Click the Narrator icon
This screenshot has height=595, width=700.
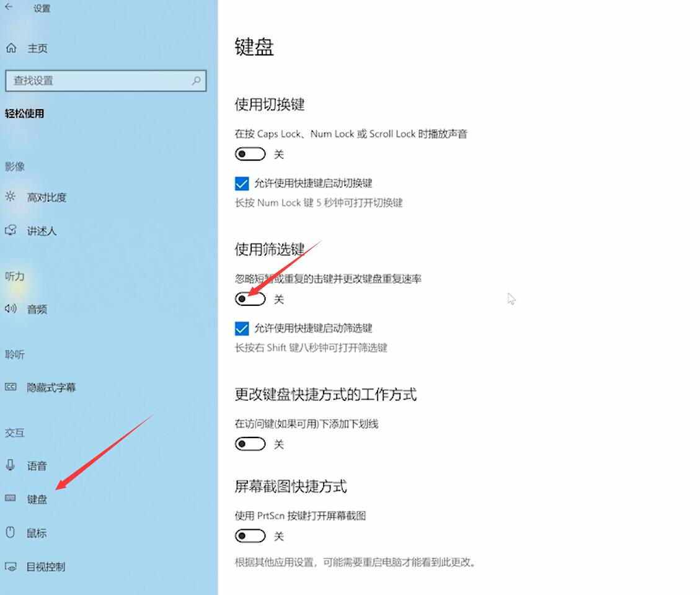11,231
